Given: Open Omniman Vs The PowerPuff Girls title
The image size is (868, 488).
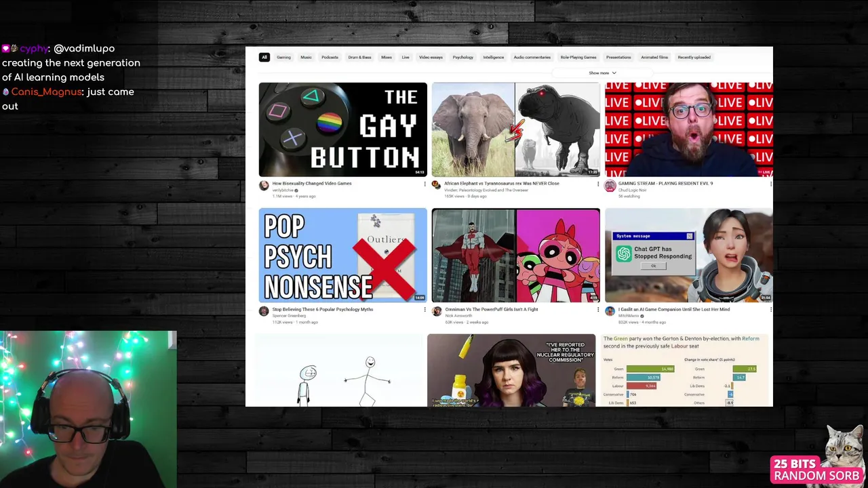Looking at the screenshot, I should 490,310.
